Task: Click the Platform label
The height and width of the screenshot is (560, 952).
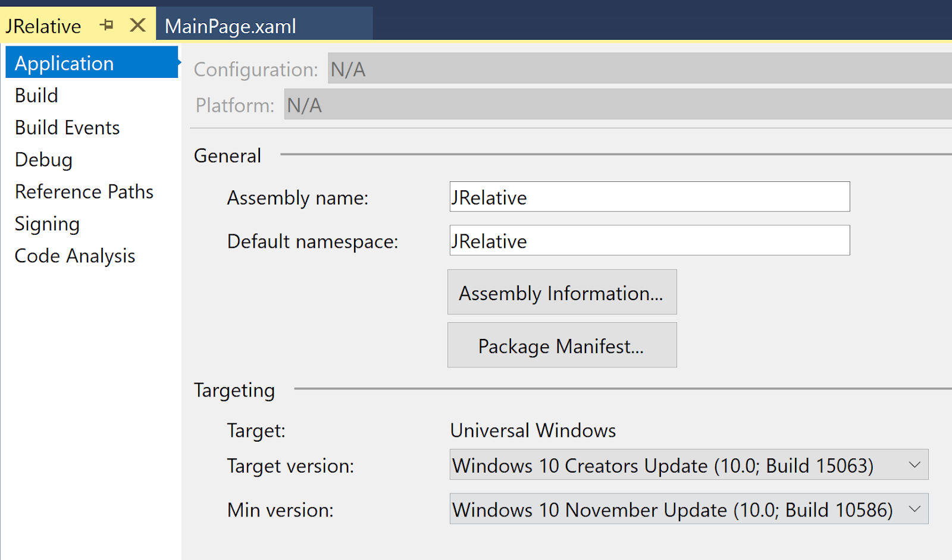Action: pyautogui.click(x=235, y=105)
